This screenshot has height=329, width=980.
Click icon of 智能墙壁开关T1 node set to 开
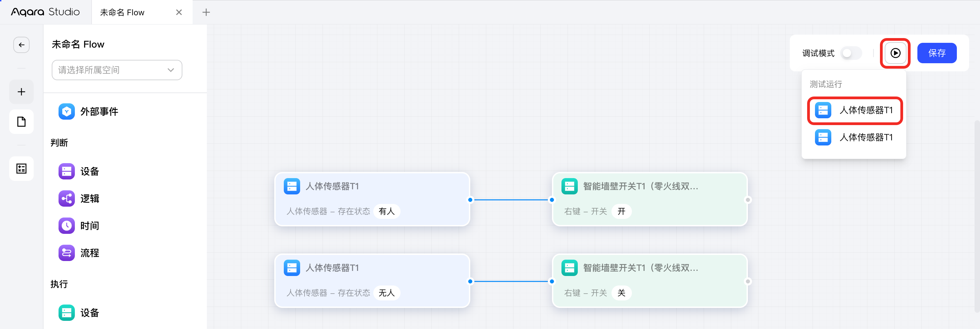click(570, 186)
